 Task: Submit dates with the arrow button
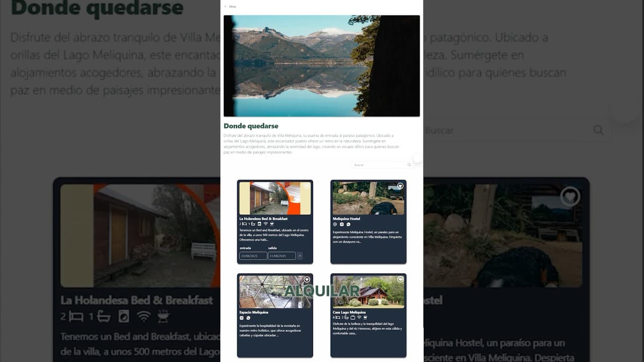300,256
